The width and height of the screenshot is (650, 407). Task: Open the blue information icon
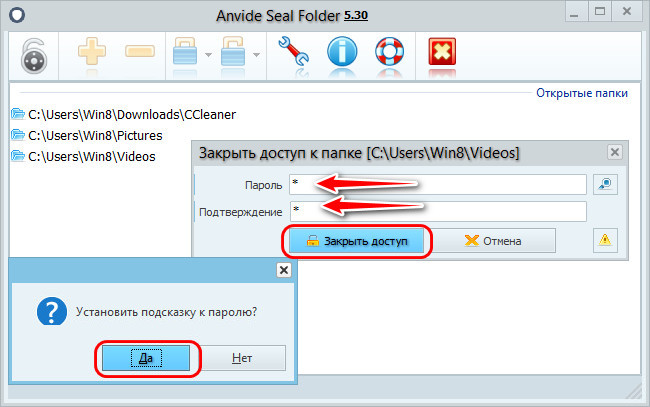coord(342,51)
